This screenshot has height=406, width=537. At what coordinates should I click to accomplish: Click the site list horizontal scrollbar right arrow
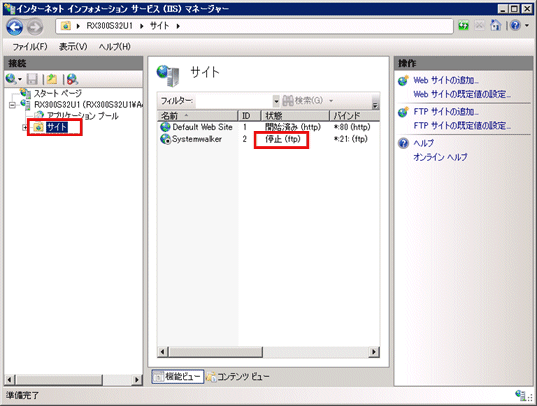tap(374, 352)
